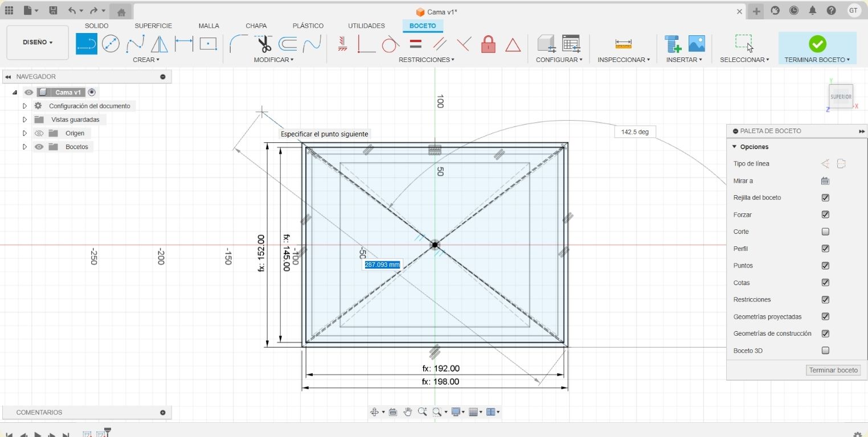The width and height of the screenshot is (868, 437).
Task: Apply the Perpendicular constraint
Action: [x=464, y=44]
